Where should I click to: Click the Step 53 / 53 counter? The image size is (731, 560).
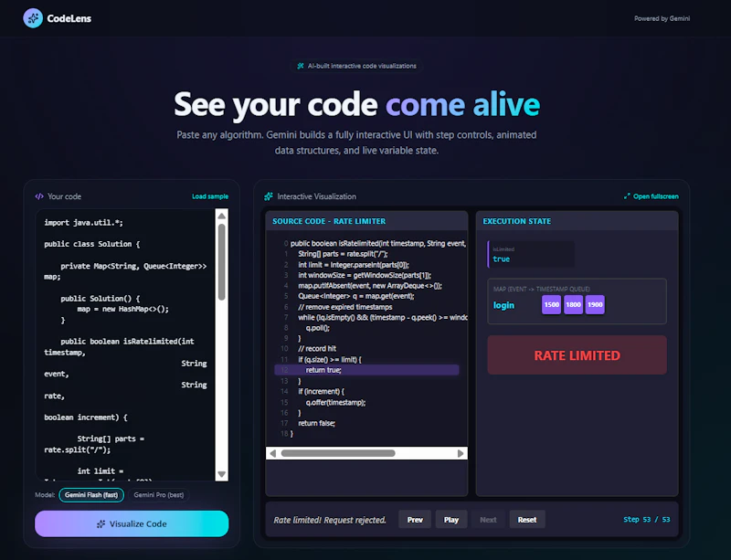point(647,520)
